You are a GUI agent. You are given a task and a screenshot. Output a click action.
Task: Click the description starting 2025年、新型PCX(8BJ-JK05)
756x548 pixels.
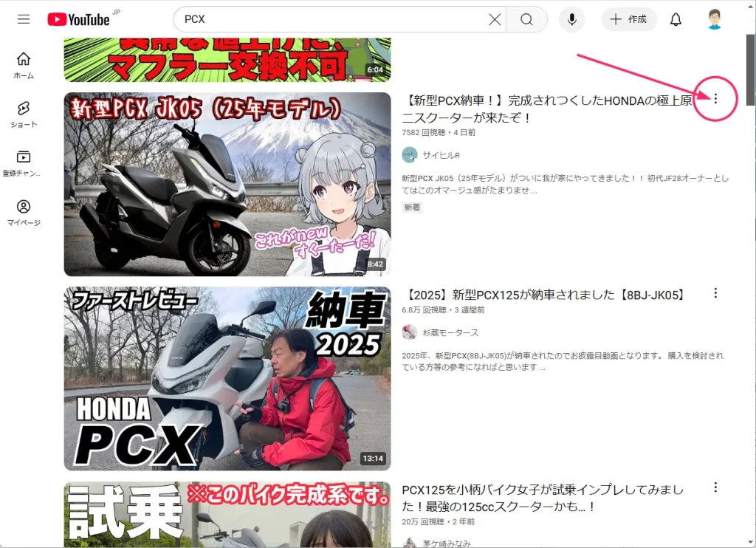563,361
